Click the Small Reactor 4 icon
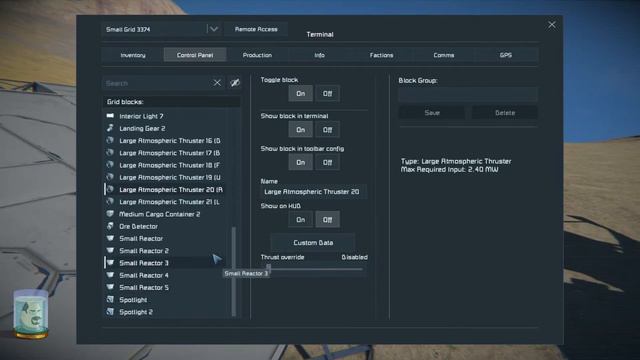This screenshot has width=640, height=360. pos(110,275)
